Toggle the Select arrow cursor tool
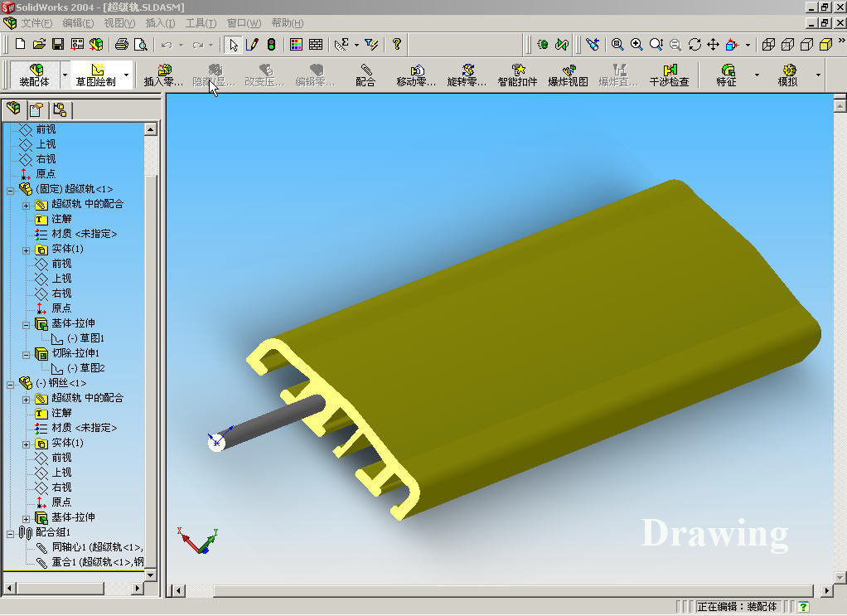 [x=234, y=44]
